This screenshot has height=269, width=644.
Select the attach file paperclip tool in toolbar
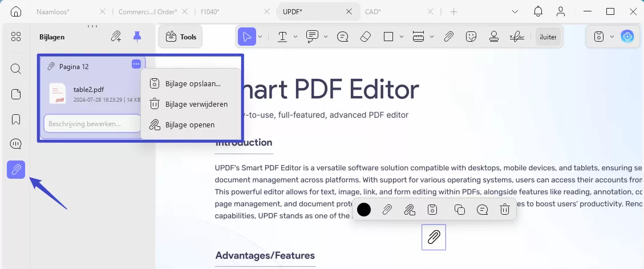pyautogui.click(x=448, y=37)
